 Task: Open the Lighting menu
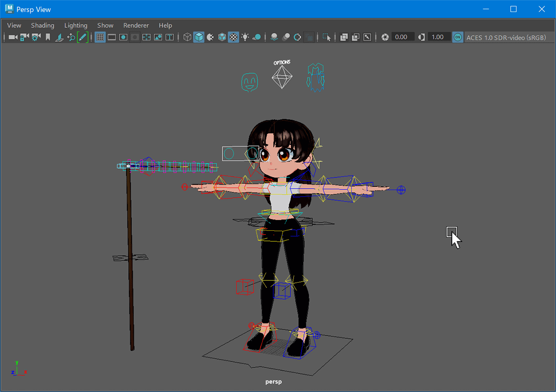(76, 25)
